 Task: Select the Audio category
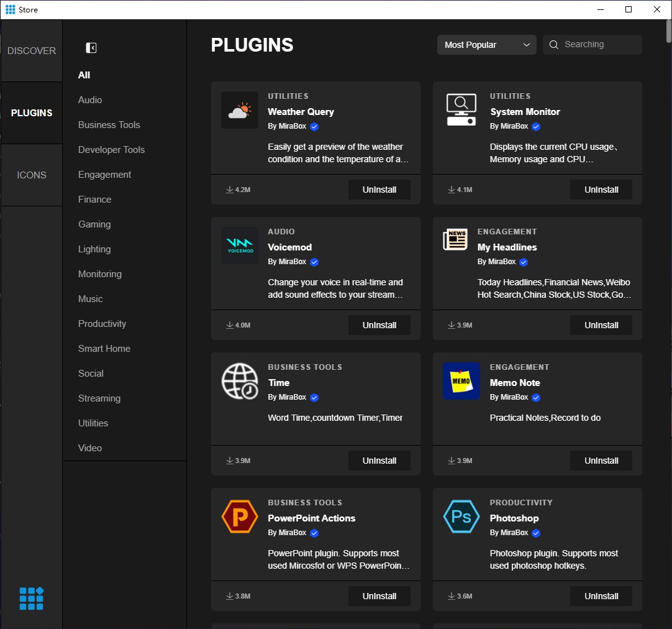pos(90,100)
